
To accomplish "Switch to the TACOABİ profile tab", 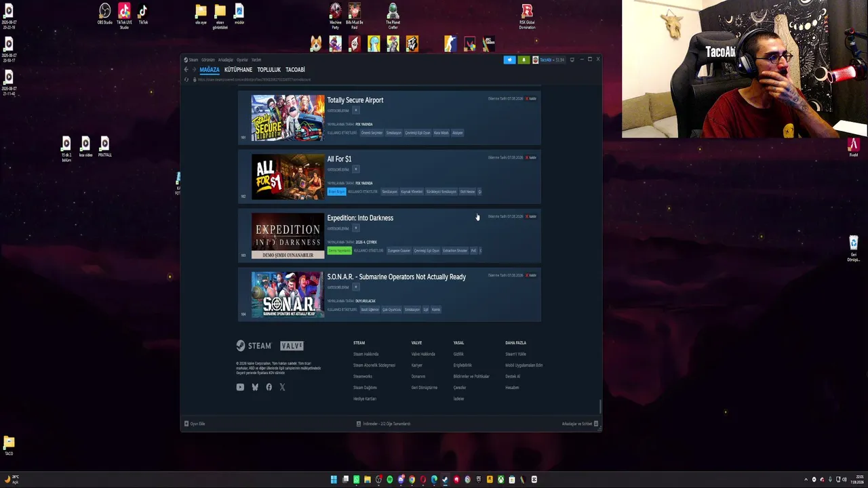I will coord(296,70).
